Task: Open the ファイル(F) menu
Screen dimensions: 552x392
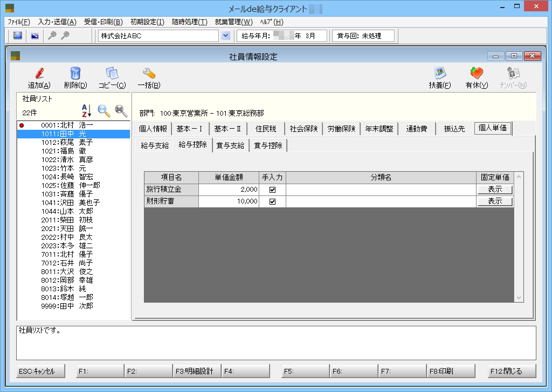Action: pyautogui.click(x=19, y=22)
